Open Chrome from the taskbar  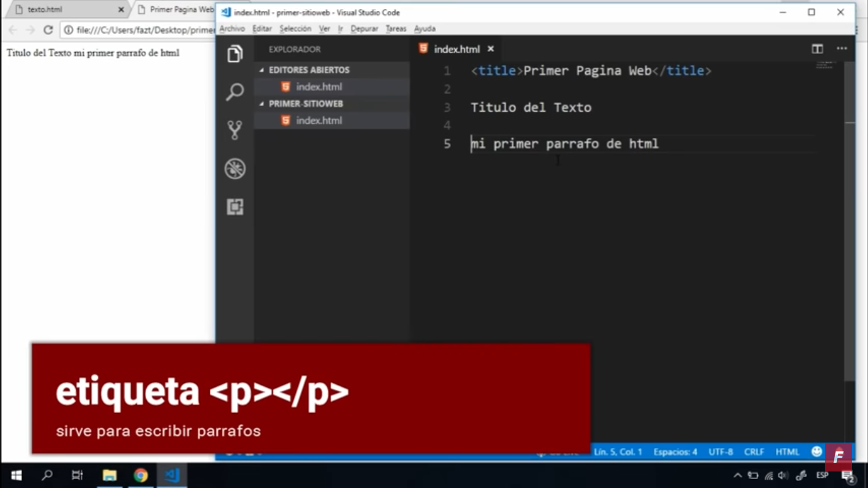tap(140, 475)
